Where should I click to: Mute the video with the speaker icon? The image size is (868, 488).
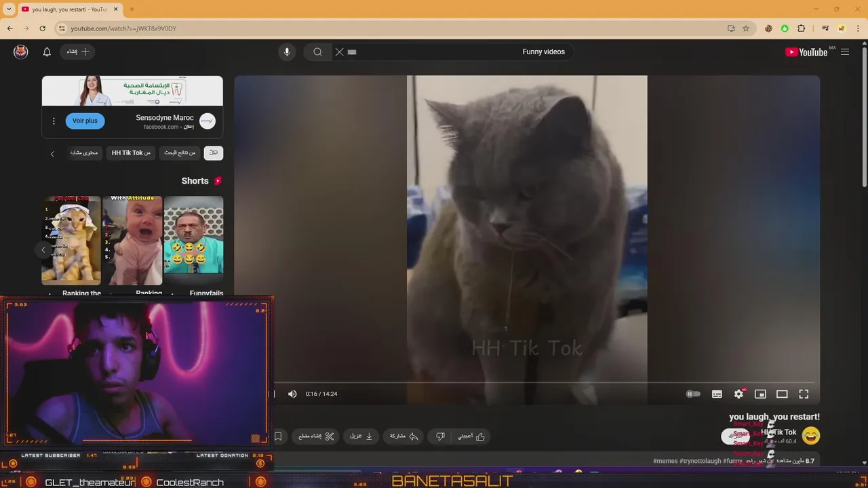tap(292, 394)
